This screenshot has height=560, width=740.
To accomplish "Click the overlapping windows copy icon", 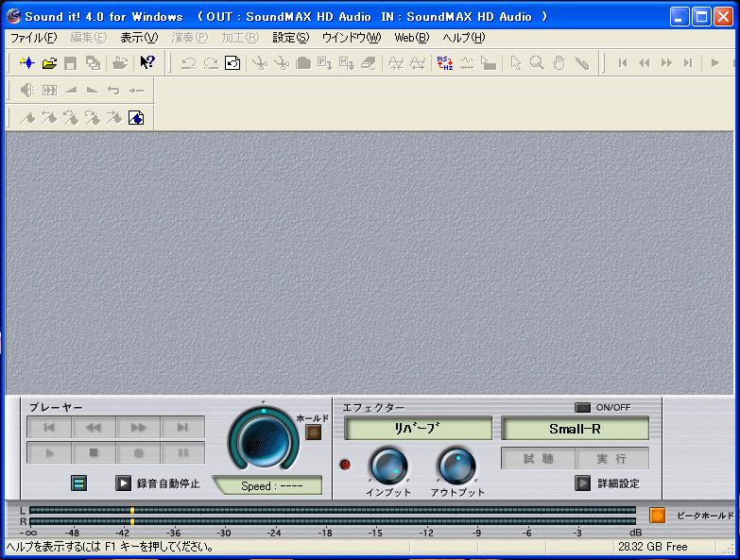I will click(x=93, y=63).
